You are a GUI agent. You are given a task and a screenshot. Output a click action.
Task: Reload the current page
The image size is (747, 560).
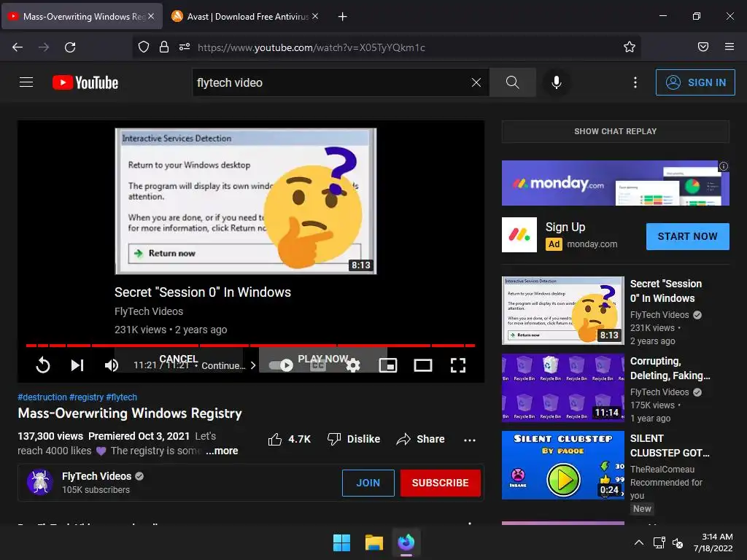[70, 47]
